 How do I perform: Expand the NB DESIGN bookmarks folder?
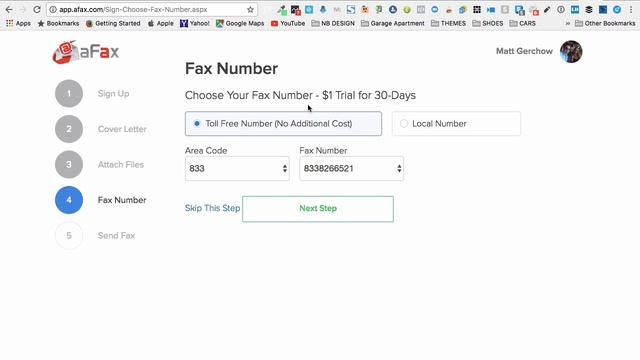(x=333, y=23)
